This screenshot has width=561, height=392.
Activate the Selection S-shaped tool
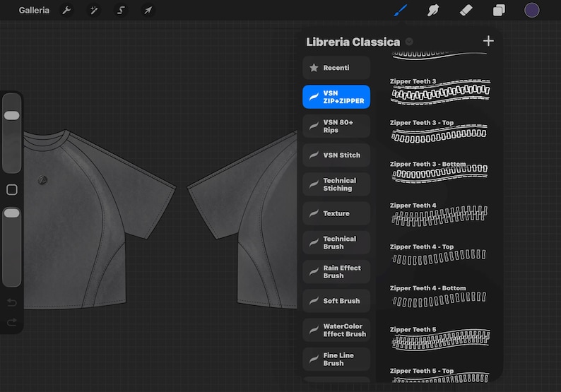(121, 11)
